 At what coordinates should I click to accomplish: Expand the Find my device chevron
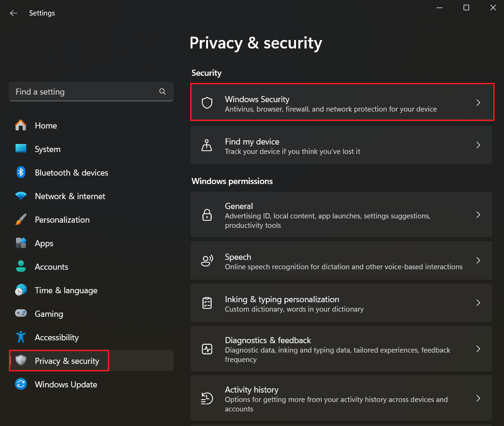(478, 145)
